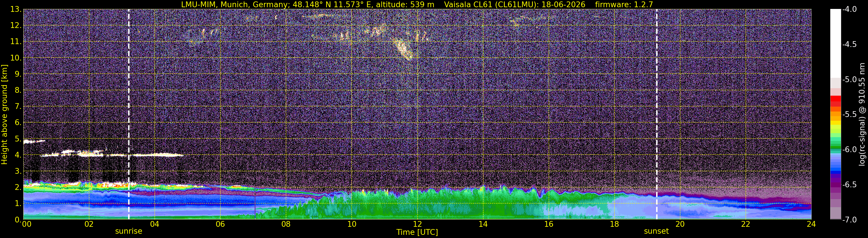Viewport: 868px width, 238px height.
Task: Click the '10' tick on the time axis
Action: (x=352, y=224)
